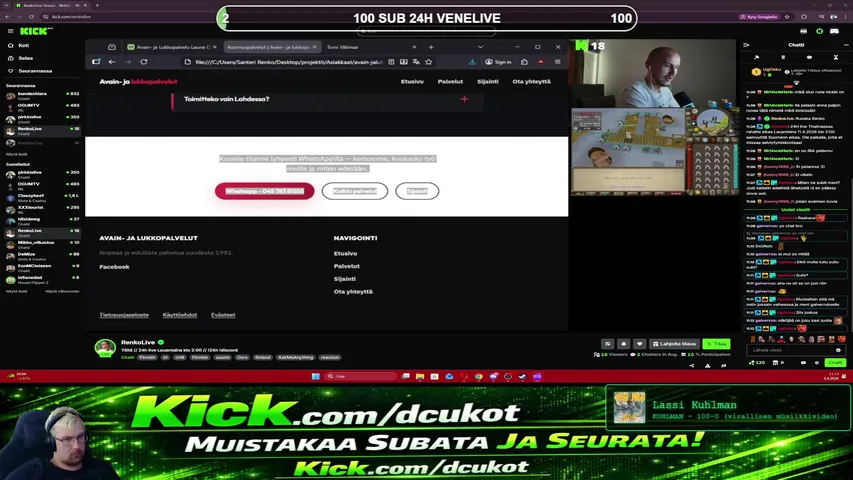Click the Sijainti outline button
This screenshot has height=480, width=853.
click(417, 191)
